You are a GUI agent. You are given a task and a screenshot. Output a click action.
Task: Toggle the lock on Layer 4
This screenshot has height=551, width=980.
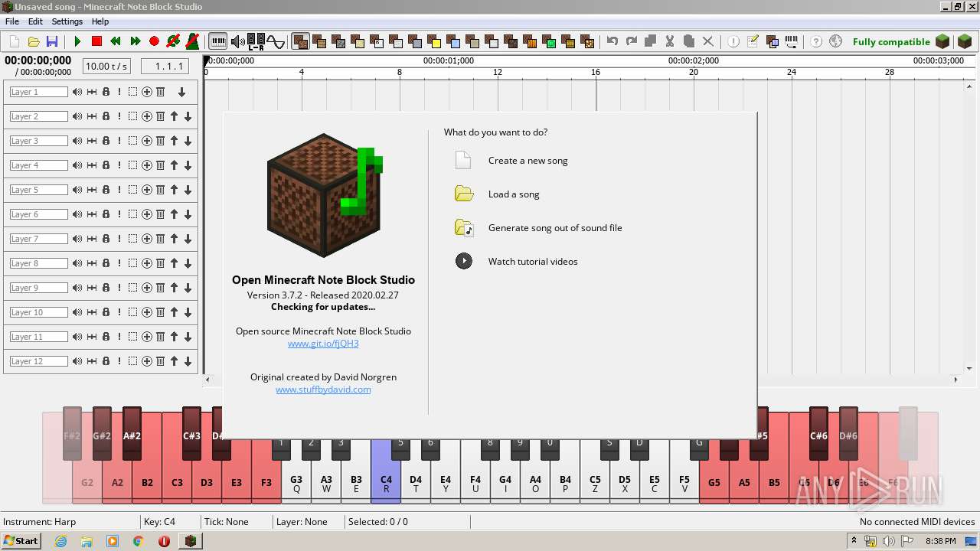[x=106, y=165]
